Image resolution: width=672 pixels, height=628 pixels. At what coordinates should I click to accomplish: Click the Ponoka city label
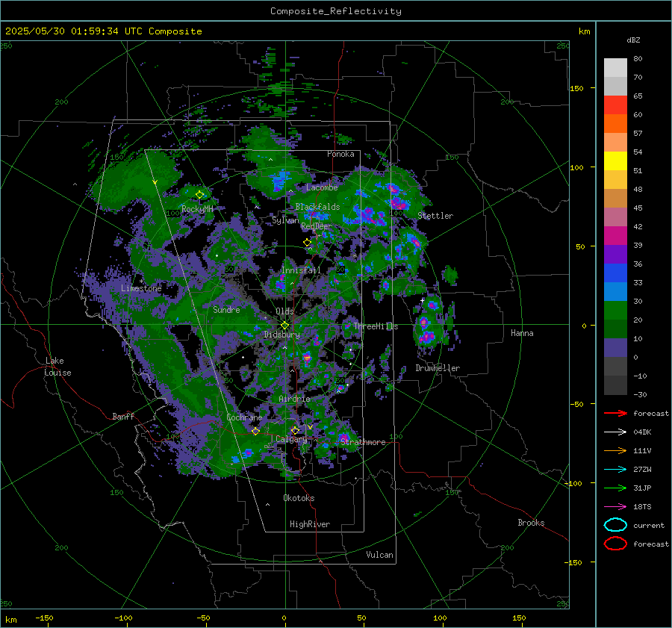pos(340,154)
